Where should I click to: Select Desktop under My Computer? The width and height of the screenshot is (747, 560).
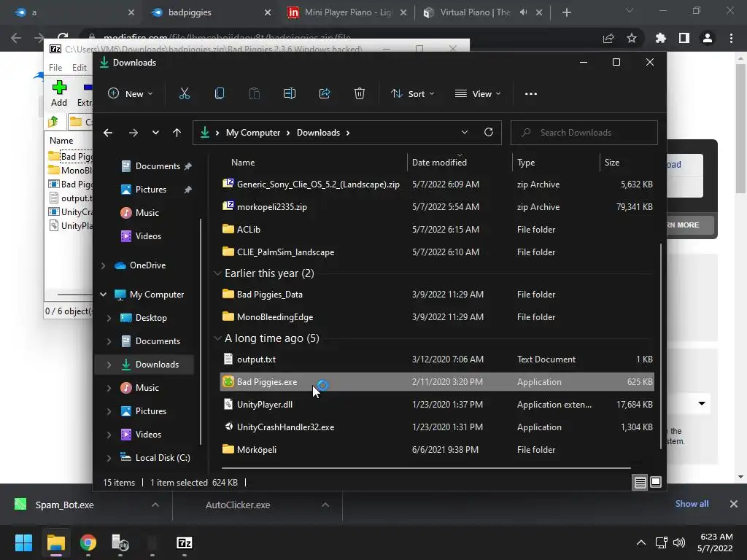[x=151, y=318]
